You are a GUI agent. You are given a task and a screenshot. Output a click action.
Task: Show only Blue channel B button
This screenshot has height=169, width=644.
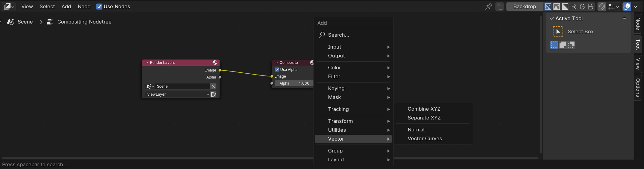591,6
